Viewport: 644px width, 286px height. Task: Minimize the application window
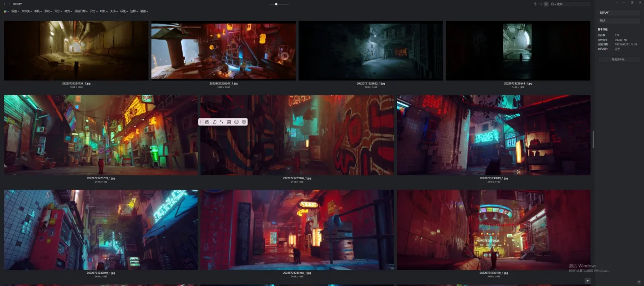point(624,3)
